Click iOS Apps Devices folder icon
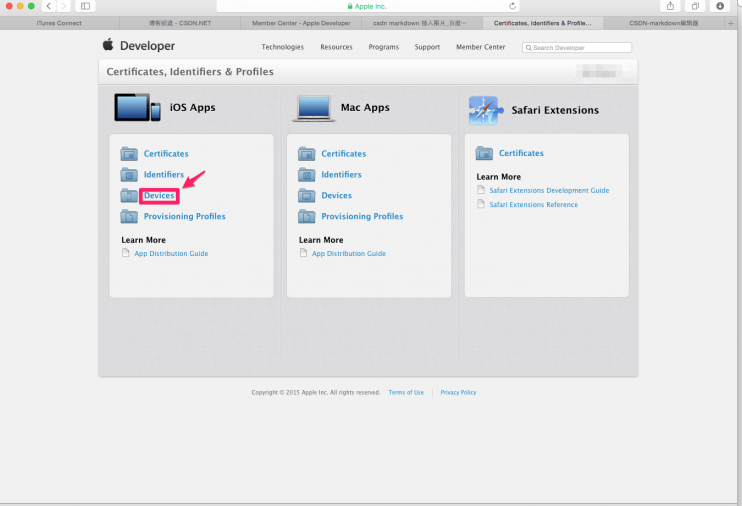The width and height of the screenshot is (742, 506). pos(129,195)
